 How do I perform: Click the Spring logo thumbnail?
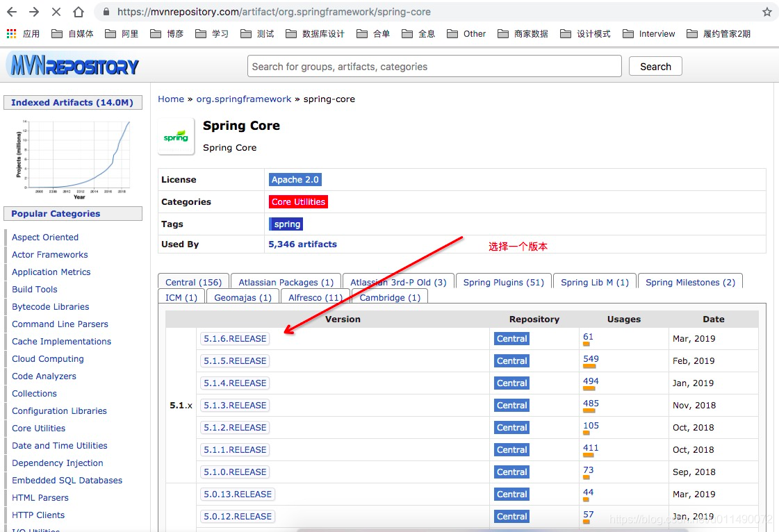pyautogui.click(x=176, y=137)
